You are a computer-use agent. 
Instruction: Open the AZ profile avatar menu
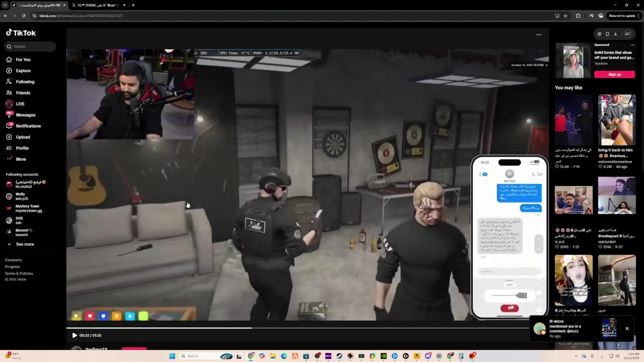coord(627,34)
